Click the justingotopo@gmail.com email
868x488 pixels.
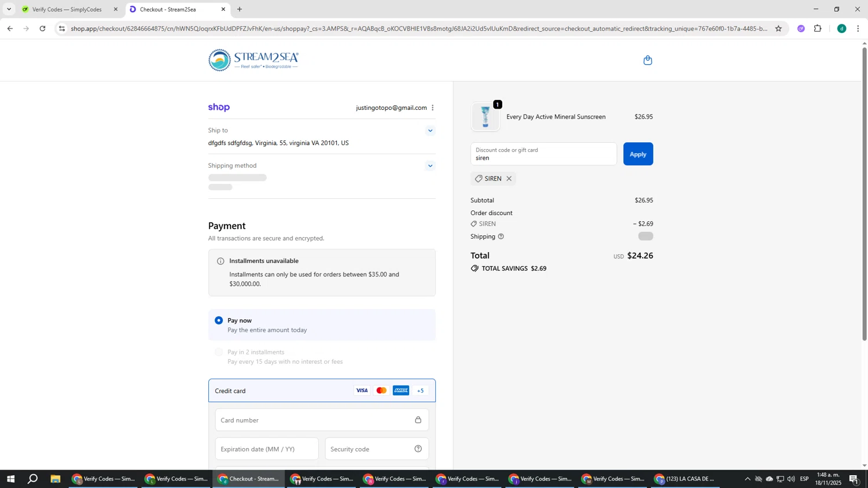click(391, 108)
